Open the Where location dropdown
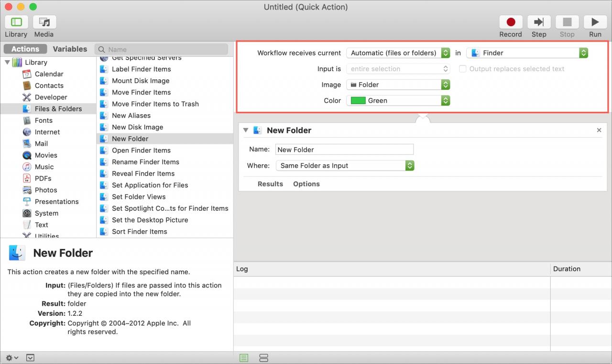 345,166
